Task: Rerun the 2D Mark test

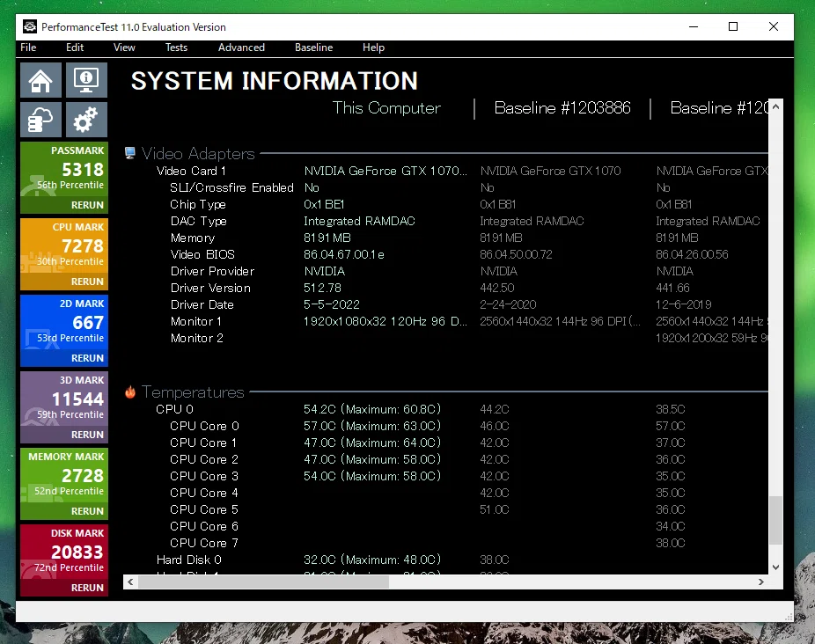Action: coord(87,357)
